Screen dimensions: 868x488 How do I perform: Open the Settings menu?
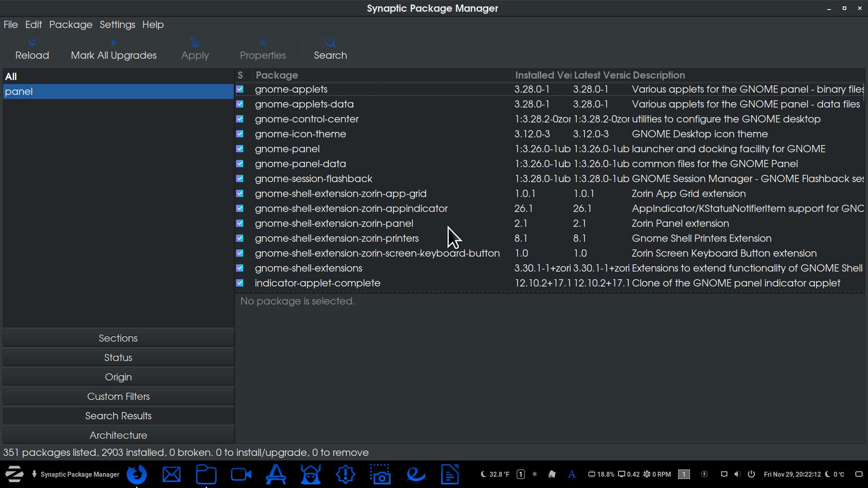click(x=117, y=24)
